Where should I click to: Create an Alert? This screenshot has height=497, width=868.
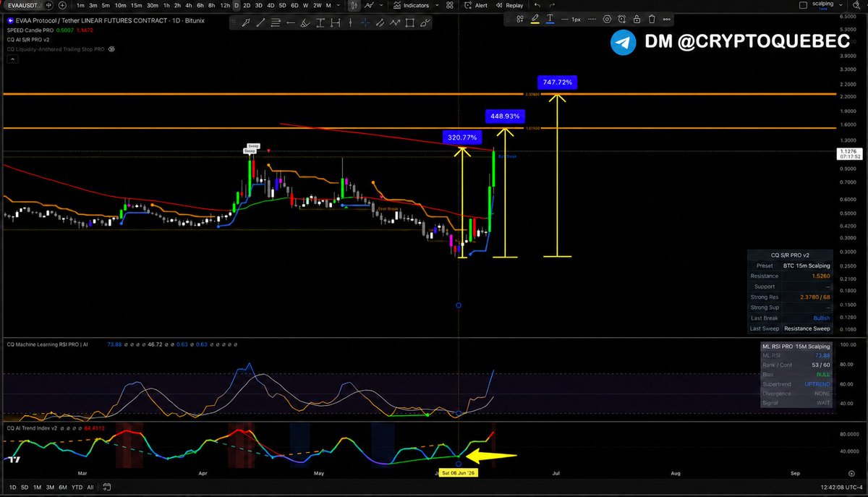click(475, 6)
